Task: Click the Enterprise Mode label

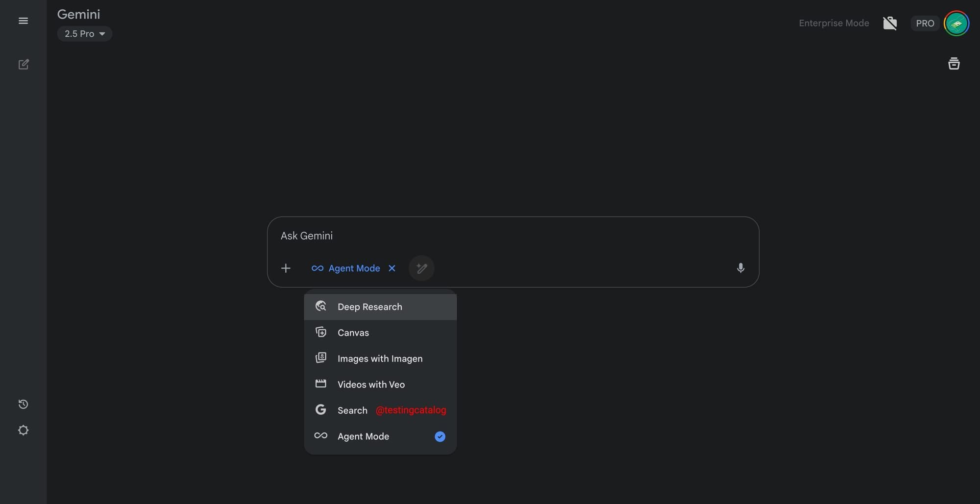Action: tap(833, 23)
